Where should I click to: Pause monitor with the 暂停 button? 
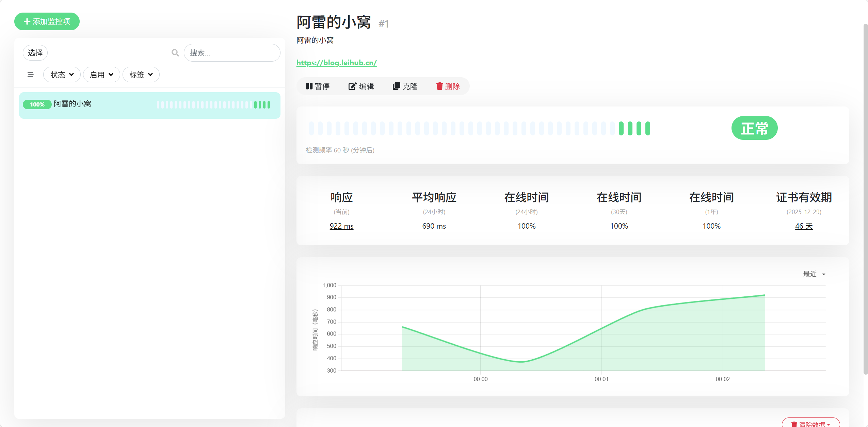[318, 86]
